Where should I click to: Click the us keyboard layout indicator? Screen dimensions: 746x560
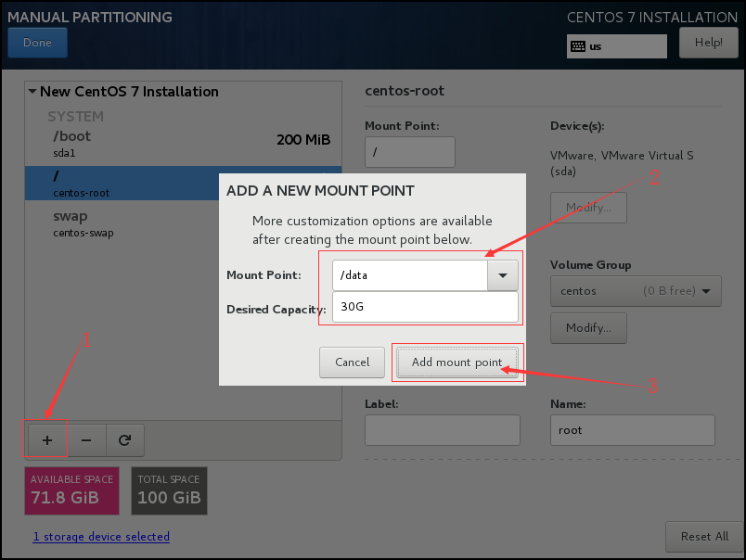click(617, 46)
